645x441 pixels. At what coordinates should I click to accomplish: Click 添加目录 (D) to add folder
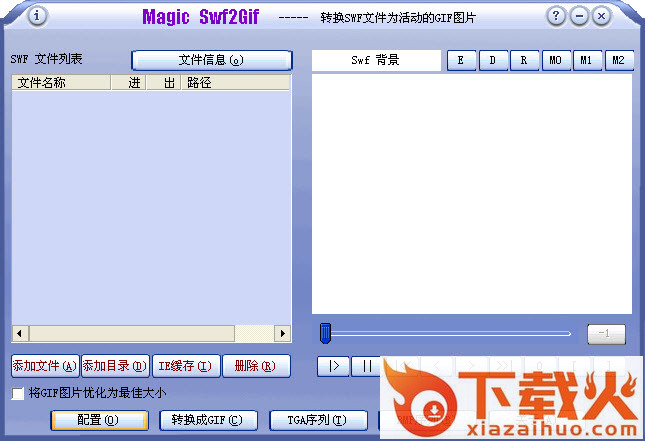116,366
